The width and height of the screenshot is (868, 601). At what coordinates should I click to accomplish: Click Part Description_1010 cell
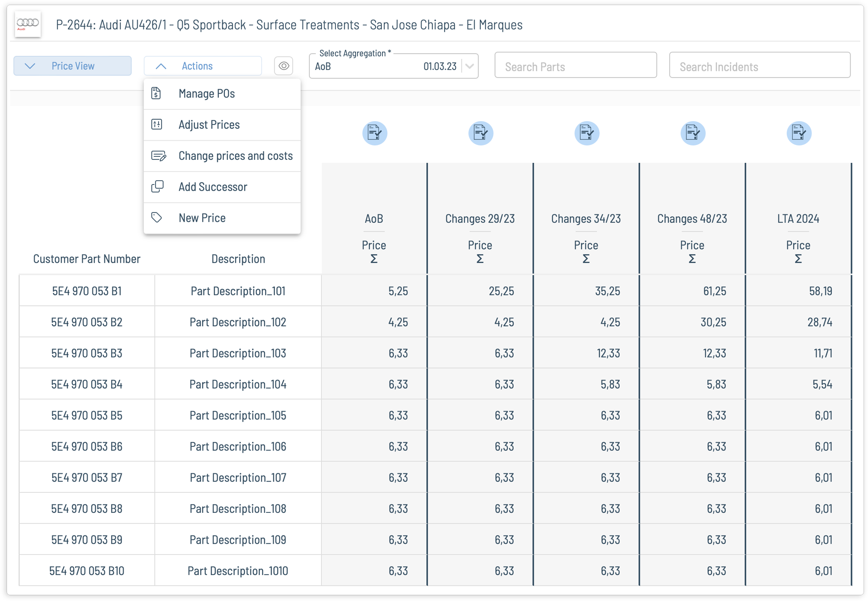(x=238, y=571)
